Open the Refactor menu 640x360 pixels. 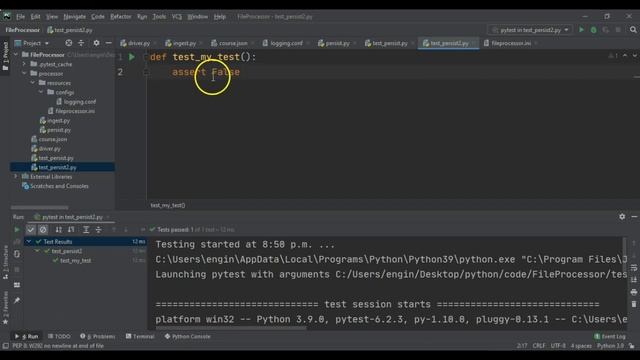coord(121,17)
